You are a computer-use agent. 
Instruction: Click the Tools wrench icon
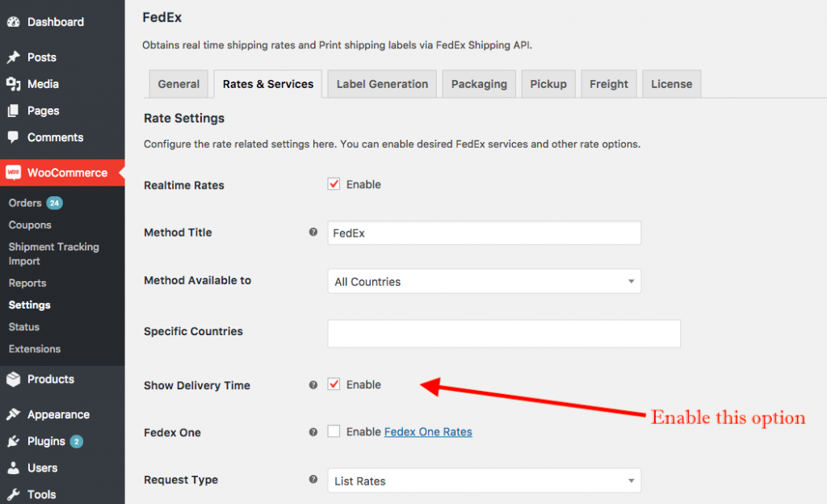click(13, 494)
